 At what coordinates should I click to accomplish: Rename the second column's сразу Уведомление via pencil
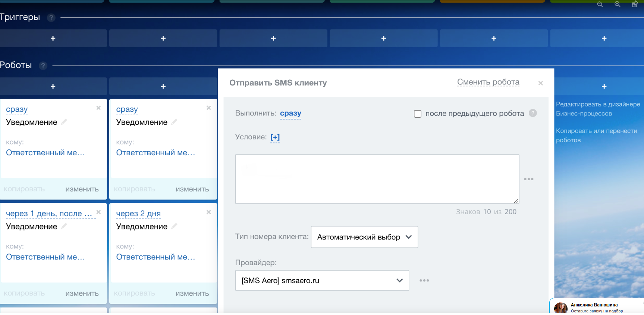coord(174,121)
